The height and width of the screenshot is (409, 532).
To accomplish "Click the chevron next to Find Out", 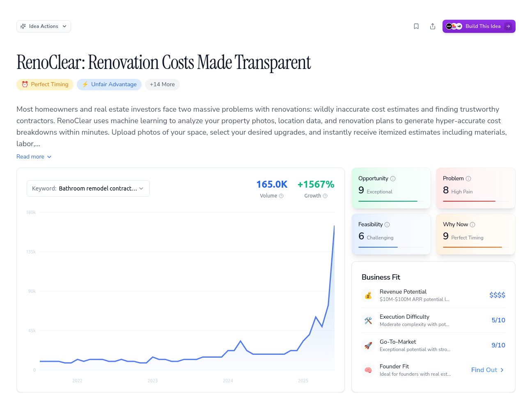I will (502, 370).
